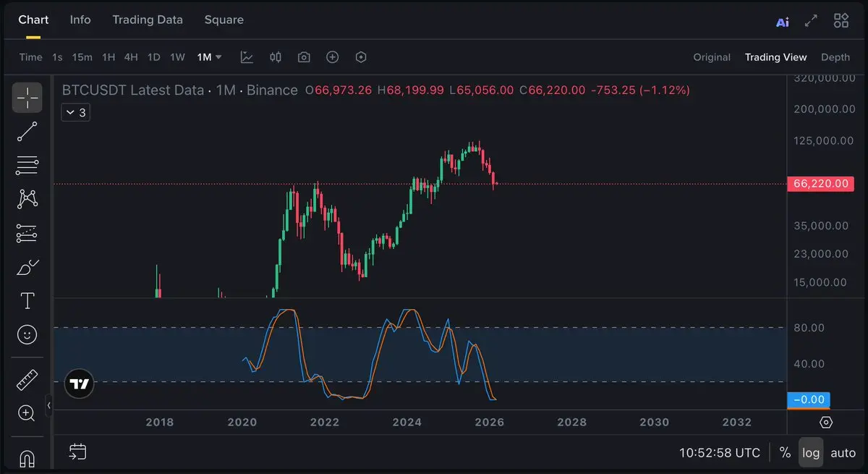Image resolution: width=868 pixels, height=474 pixels.
Task: Select the brush drawing tool
Action: click(x=27, y=267)
